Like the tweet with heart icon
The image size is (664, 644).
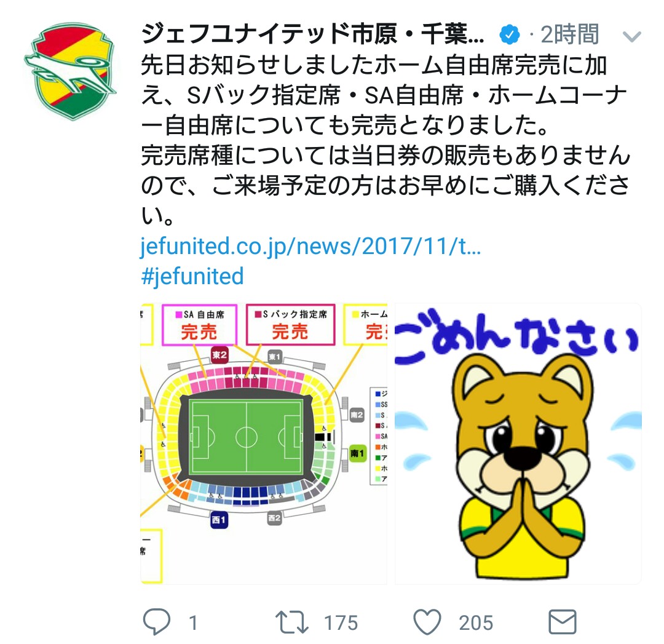pyautogui.click(x=427, y=622)
